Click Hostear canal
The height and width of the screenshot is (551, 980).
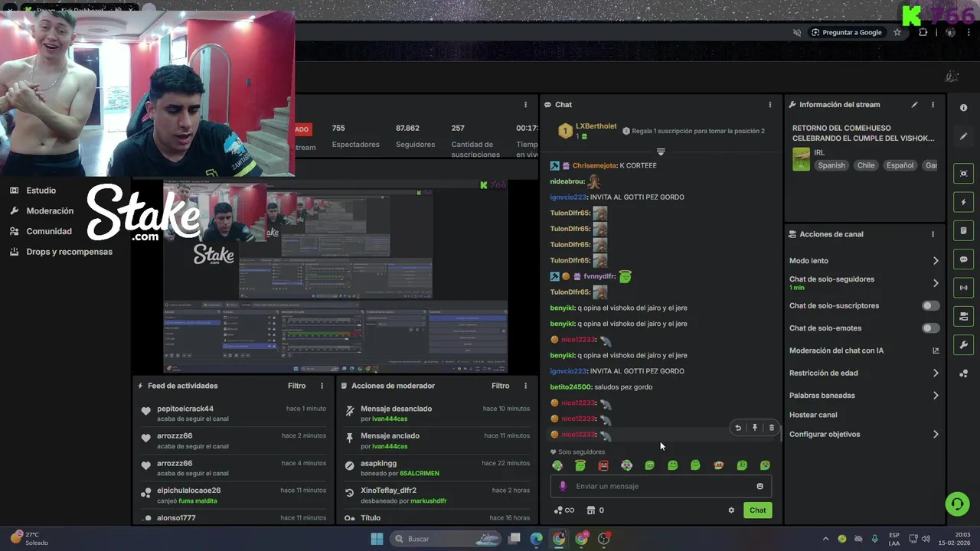813,415
